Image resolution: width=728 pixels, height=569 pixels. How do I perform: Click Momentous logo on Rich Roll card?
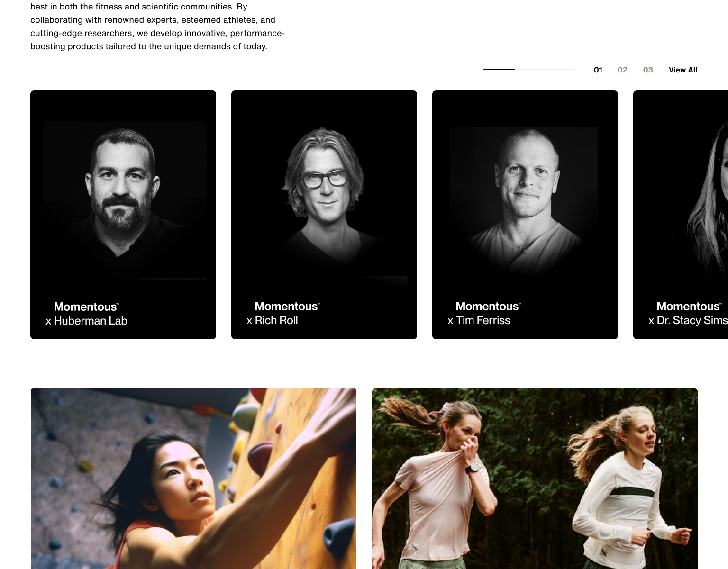[x=287, y=306]
